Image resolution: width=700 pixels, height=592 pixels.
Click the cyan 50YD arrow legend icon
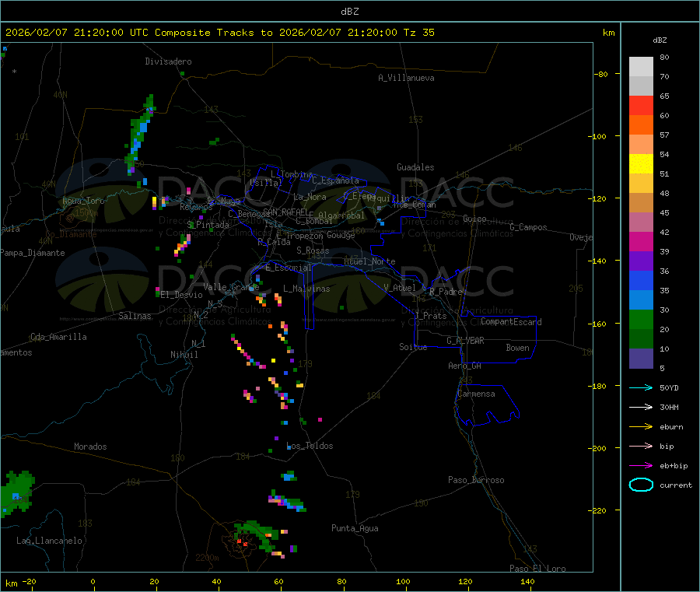pos(641,387)
